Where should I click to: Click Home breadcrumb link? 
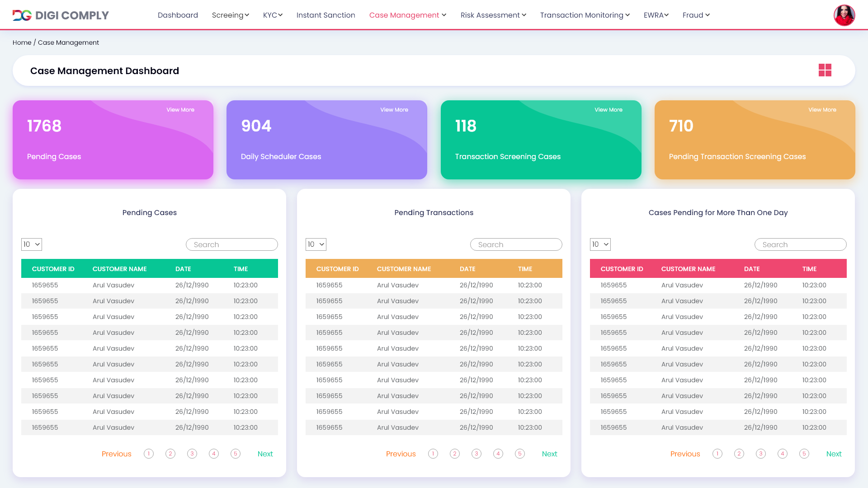22,42
